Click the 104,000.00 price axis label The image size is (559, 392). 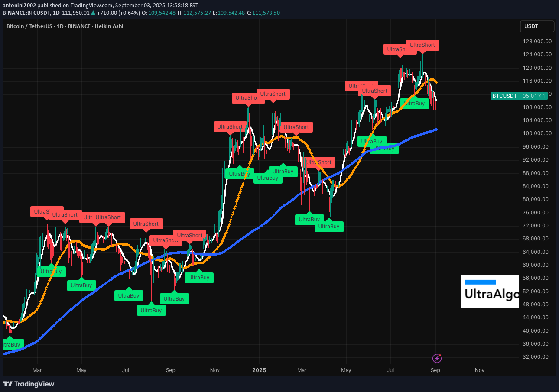click(536, 120)
